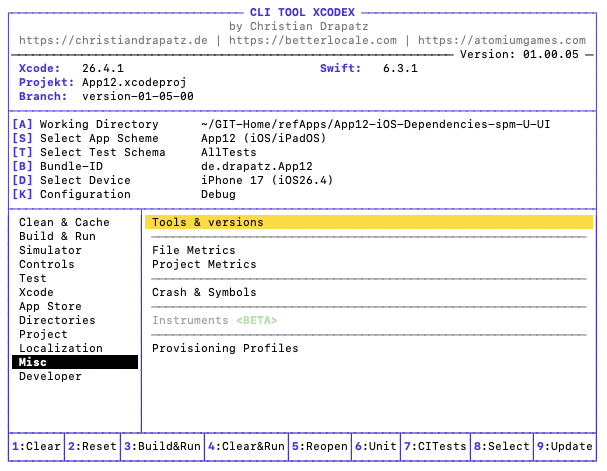Image resolution: width=607 pixels, height=471 pixels.
Task: Run the Tools & versions item
Action: pos(369,222)
